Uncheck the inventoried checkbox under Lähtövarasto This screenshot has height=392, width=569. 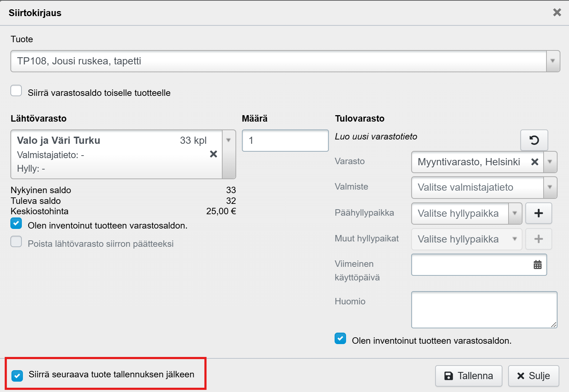click(16, 224)
